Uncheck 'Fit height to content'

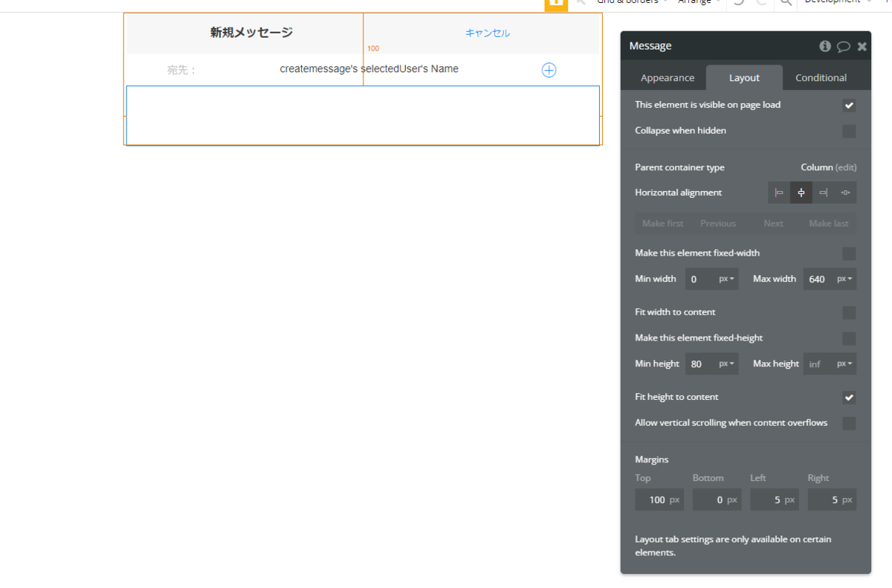(x=849, y=398)
